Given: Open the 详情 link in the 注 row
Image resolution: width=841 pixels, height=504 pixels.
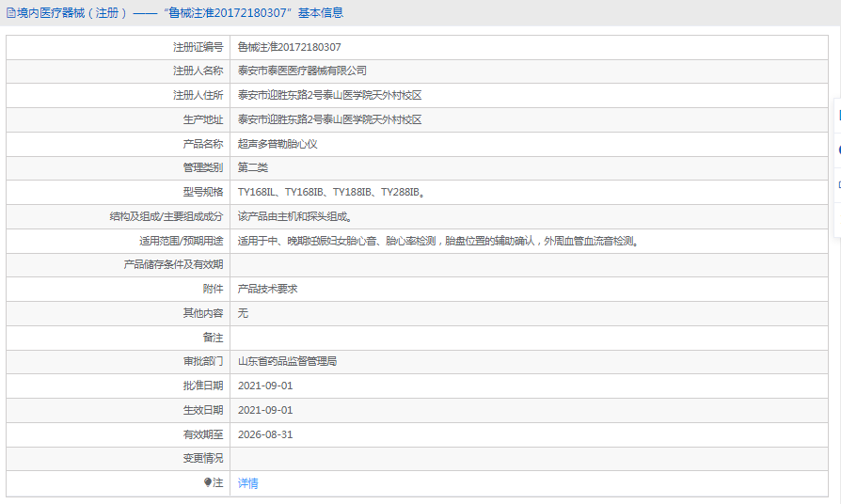Looking at the screenshot, I should (x=247, y=483).
